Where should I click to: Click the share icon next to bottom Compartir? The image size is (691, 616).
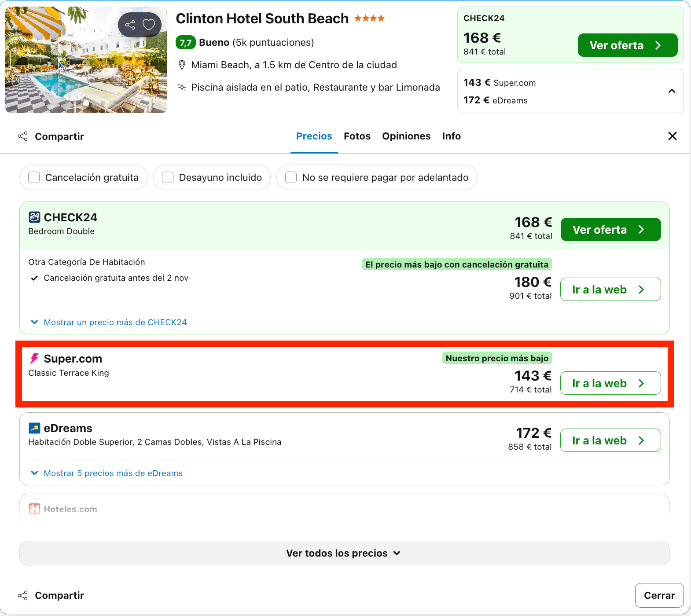[23, 595]
